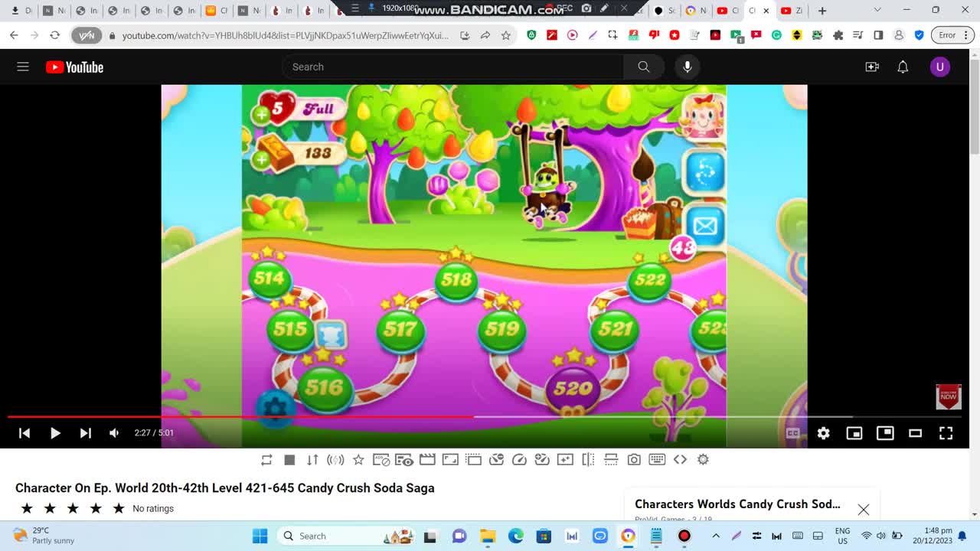Screen dimensions: 980x551
Task: Rate the video with the fifth star
Action: tap(119, 508)
